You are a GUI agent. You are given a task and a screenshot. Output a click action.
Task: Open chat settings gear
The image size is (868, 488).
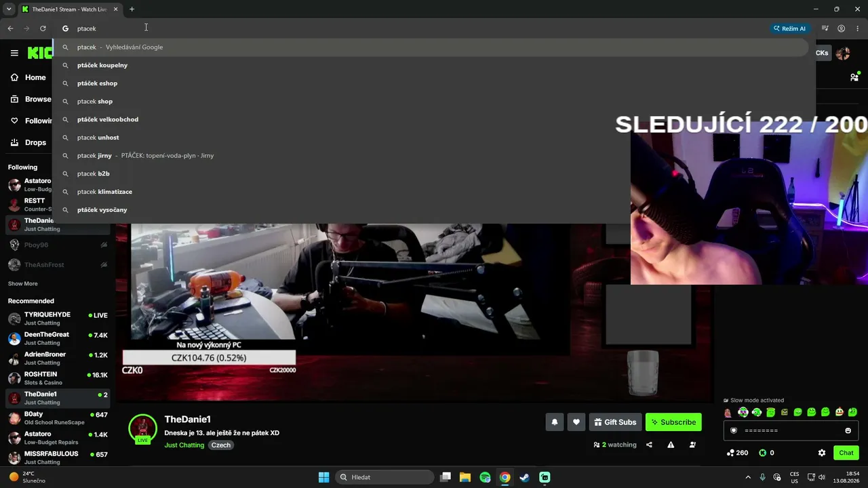click(x=822, y=453)
